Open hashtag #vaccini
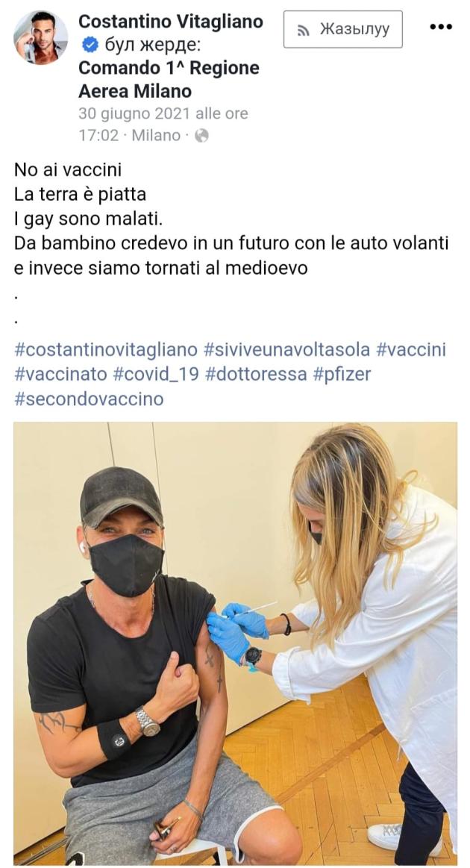 (411, 350)
